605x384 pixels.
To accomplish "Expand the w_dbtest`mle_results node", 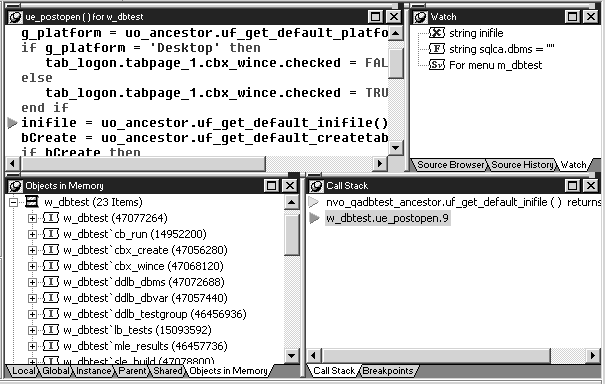I will 32,346.
